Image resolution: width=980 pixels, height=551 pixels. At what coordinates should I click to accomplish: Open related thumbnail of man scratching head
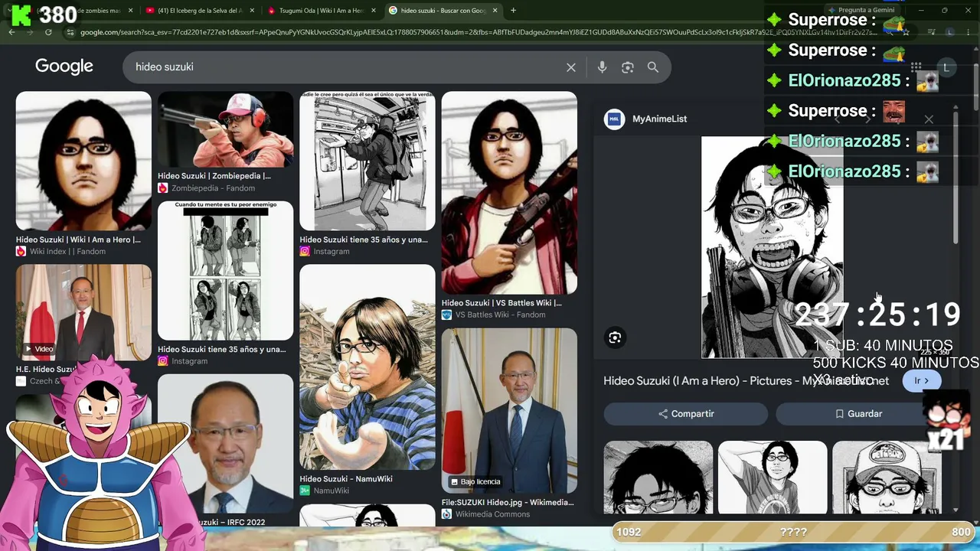click(772, 477)
